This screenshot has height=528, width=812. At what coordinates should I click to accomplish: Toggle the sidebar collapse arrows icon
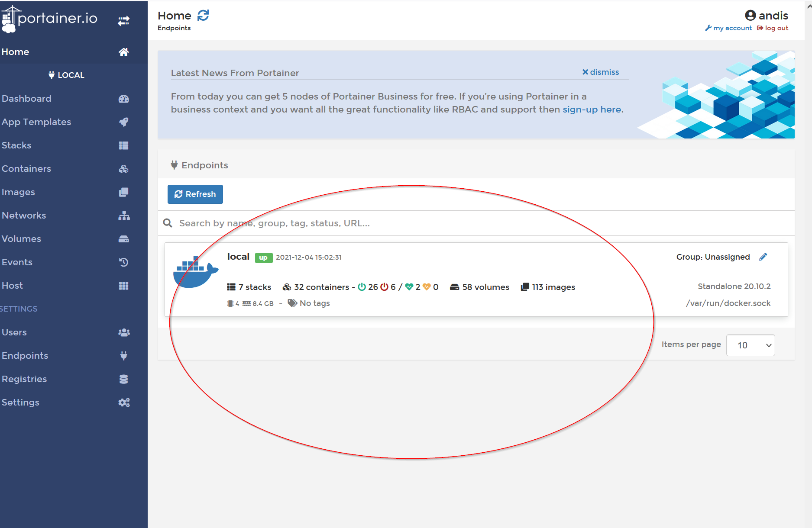coord(123,21)
